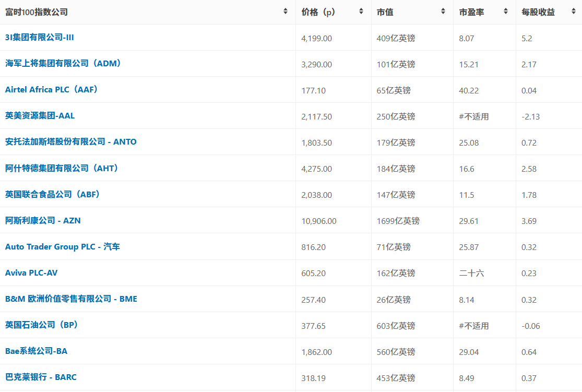The width and height of the screenshot is (582, 392).
Task: Click the EPS value 1.78
Action: click(529, 195)
